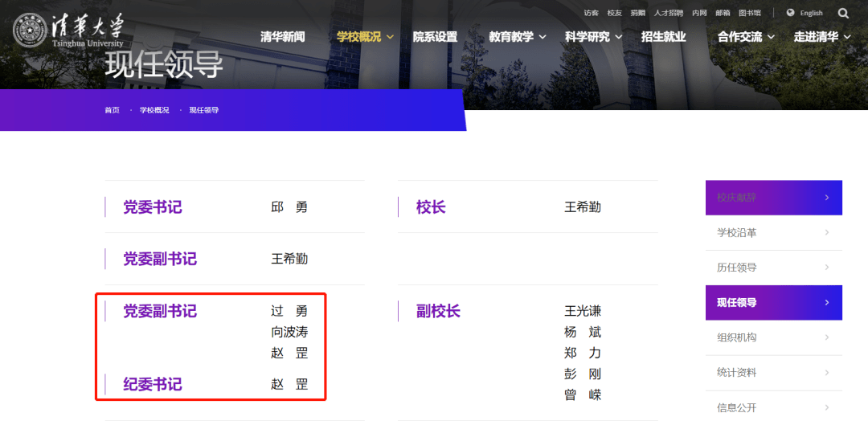
Task: Go to 首页 in the breadcrumb
Action: [x=112, y=110]
